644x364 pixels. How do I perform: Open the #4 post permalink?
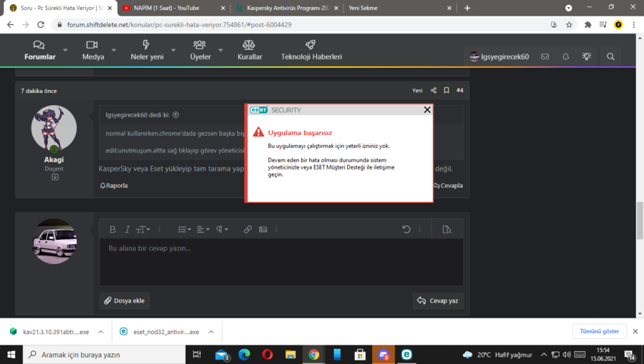click(460, 90)
